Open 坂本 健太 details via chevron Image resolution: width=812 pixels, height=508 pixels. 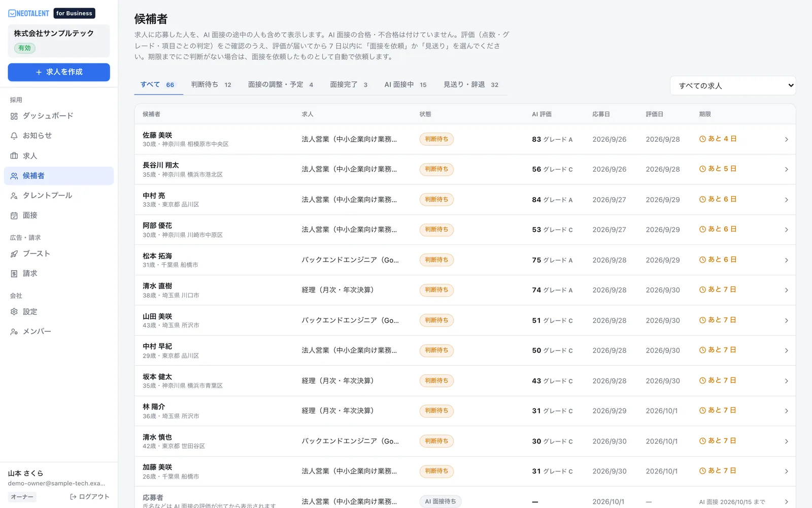(786, 381)
